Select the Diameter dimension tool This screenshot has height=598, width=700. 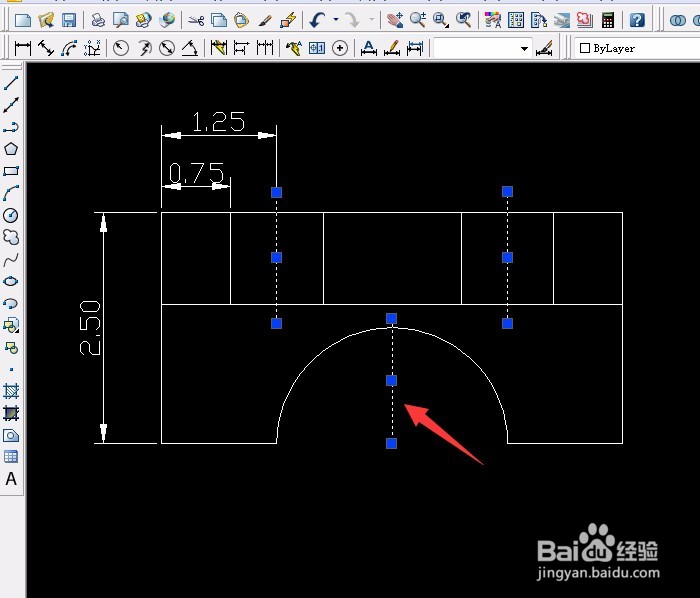pyautogui.click(x=167, y=48)
